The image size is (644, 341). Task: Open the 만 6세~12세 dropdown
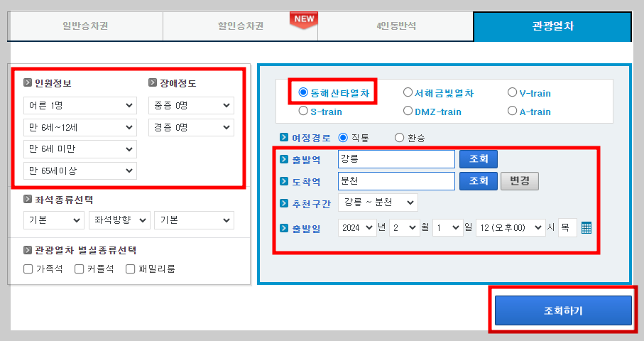coord(80,127)
